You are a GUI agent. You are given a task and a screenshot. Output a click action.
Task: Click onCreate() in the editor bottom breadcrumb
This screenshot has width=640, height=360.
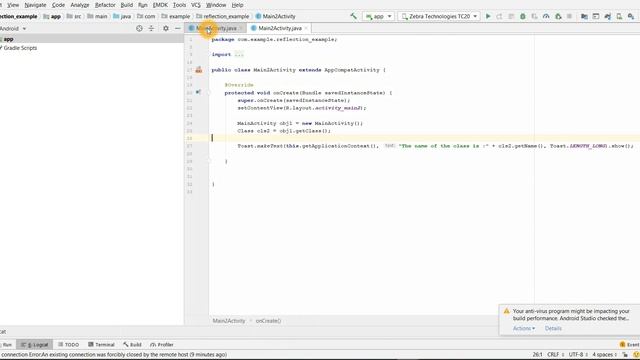click(x=268, y=321)
